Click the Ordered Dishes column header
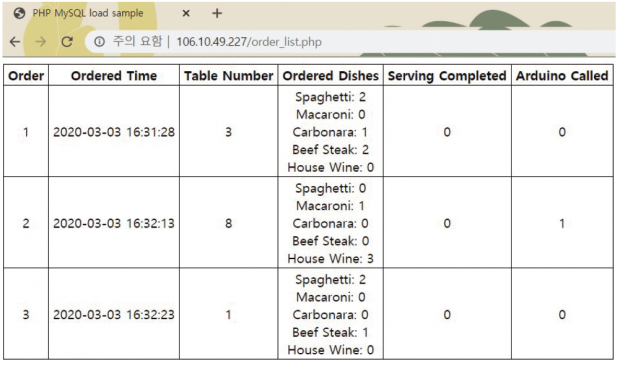Screen dimensions: 620x366 click(x=331, y=76)
